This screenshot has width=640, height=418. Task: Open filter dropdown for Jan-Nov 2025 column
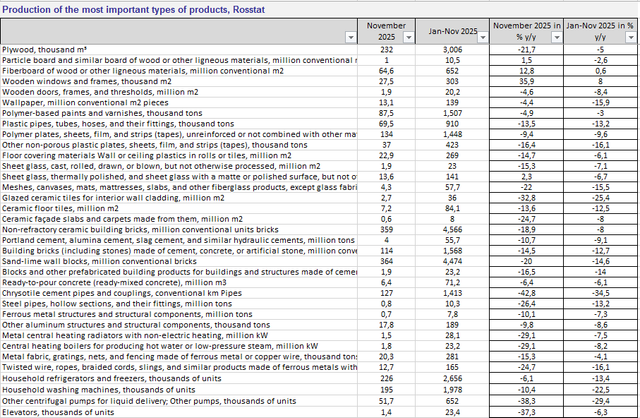[x=483, y=38]
